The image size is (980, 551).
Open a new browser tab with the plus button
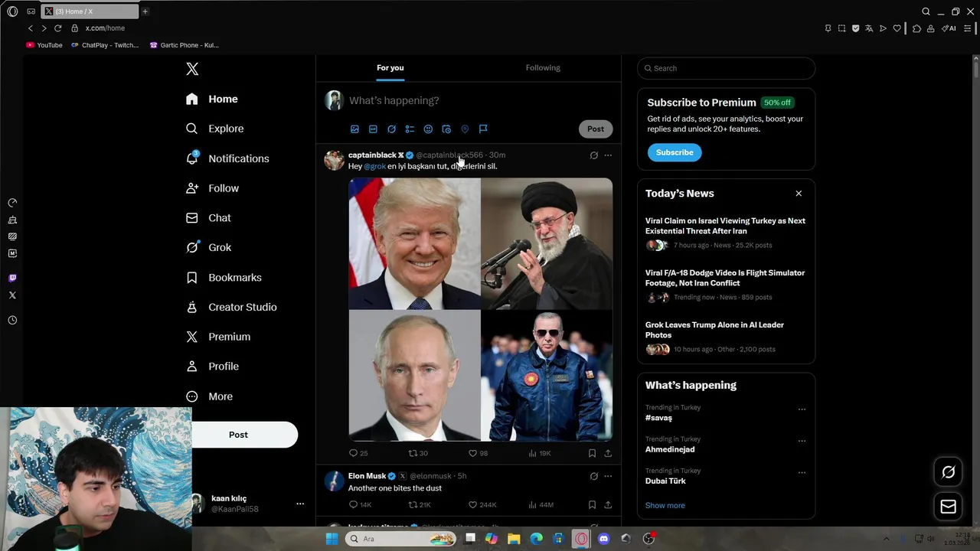pos(145,11)
